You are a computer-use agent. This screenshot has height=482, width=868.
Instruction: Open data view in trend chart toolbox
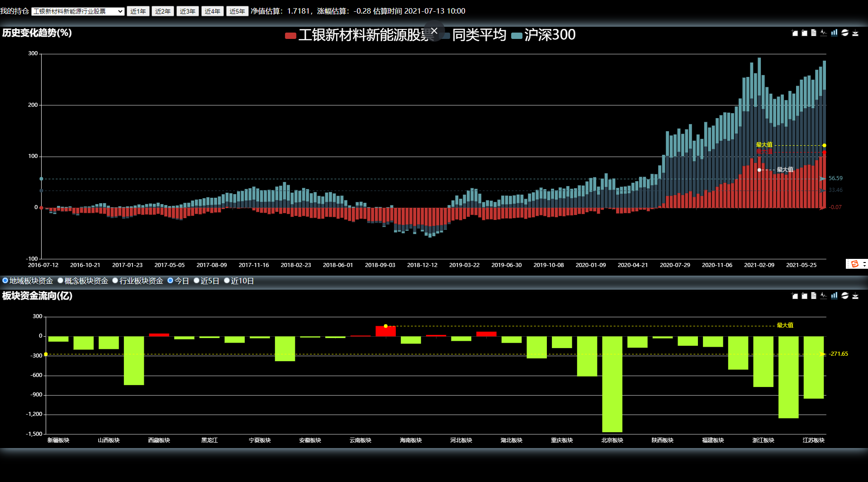(x=814, y=33)
